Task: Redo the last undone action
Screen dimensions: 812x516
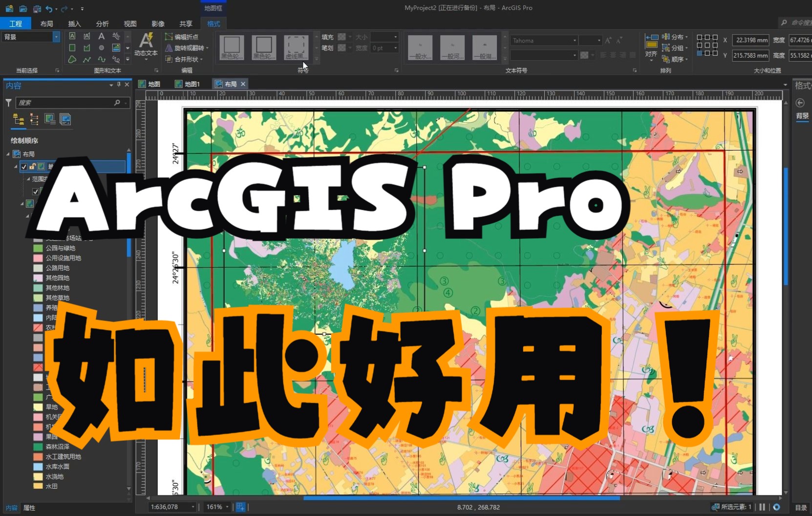Action: (x=64, y=8)
